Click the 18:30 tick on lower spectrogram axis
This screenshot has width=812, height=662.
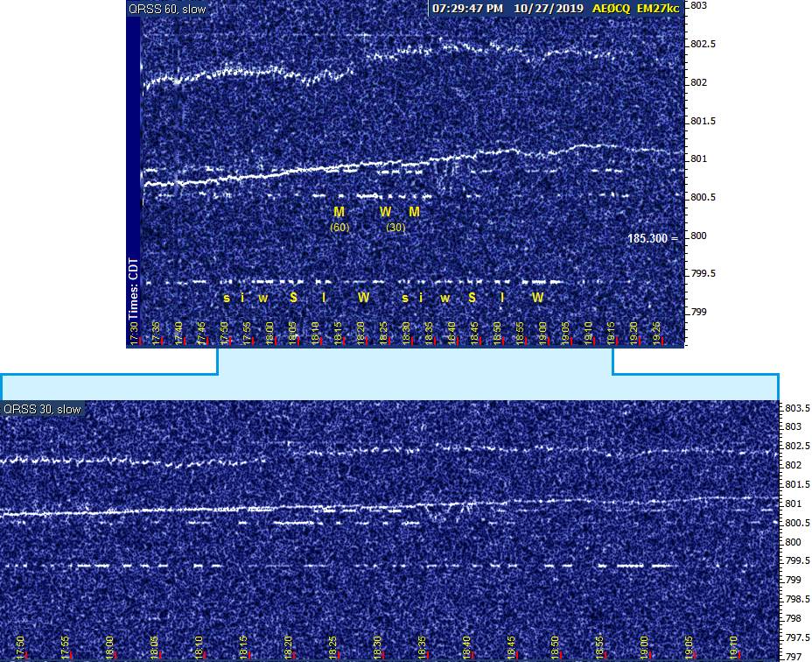click(376, 645)
